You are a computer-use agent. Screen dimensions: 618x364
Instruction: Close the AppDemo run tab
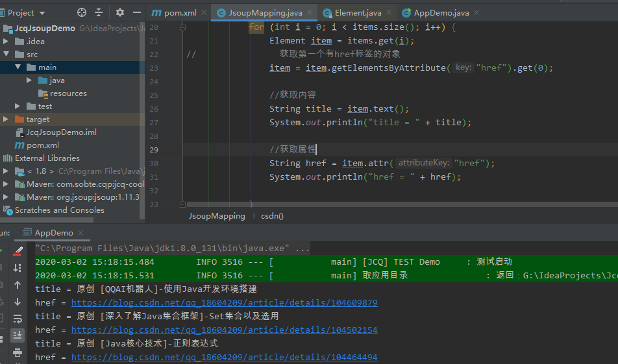click(80, 233)
